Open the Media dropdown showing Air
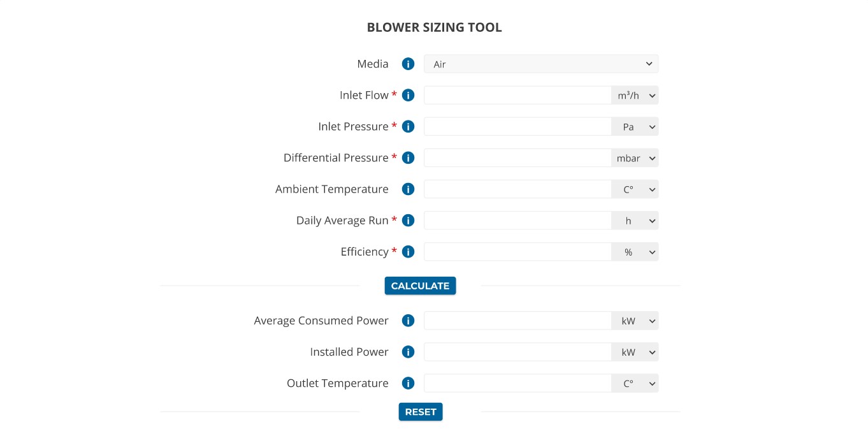The height and width of the screenshot is (436, 868). (540, 64)
